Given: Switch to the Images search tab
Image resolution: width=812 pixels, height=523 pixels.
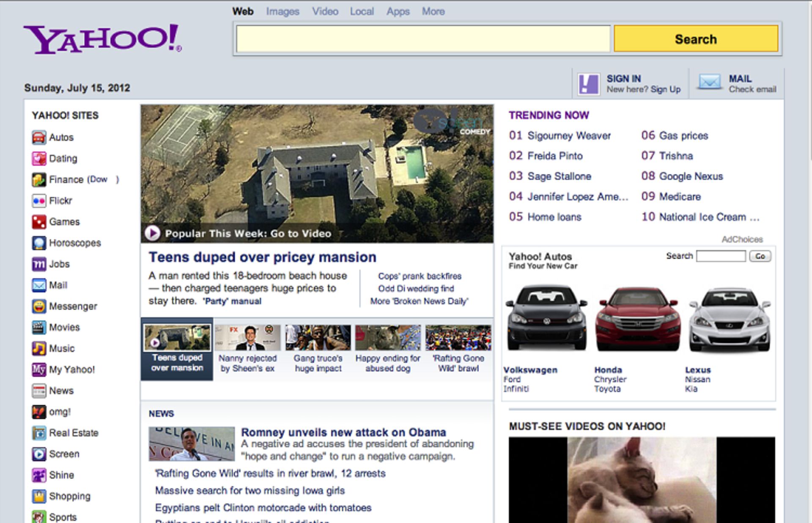Looking at the screenshot, I should click(x=282, y=11).
